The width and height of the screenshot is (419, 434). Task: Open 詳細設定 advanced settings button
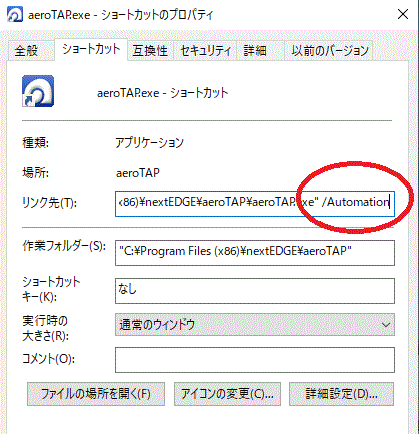coord(341,394)
